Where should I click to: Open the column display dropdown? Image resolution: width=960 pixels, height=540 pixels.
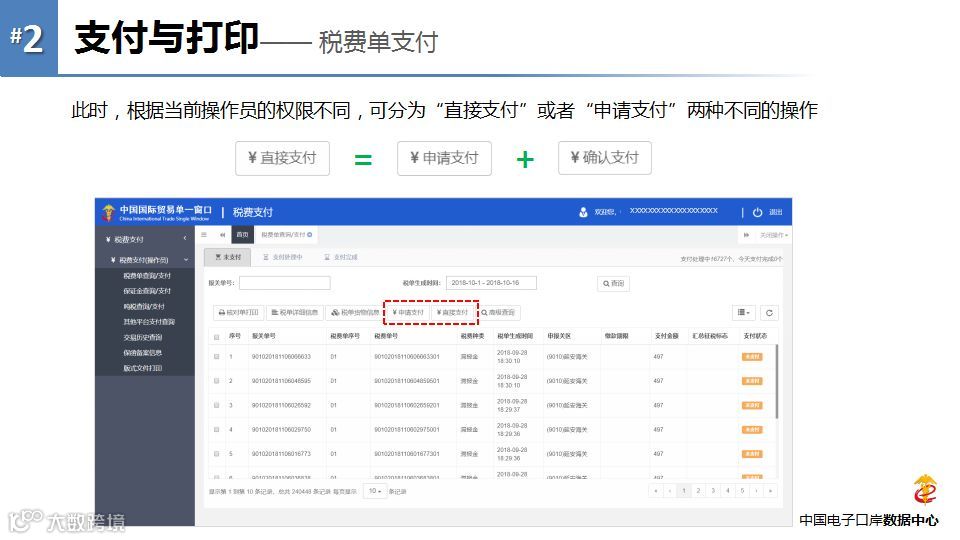pyautogui.click(x=743, y=313)
